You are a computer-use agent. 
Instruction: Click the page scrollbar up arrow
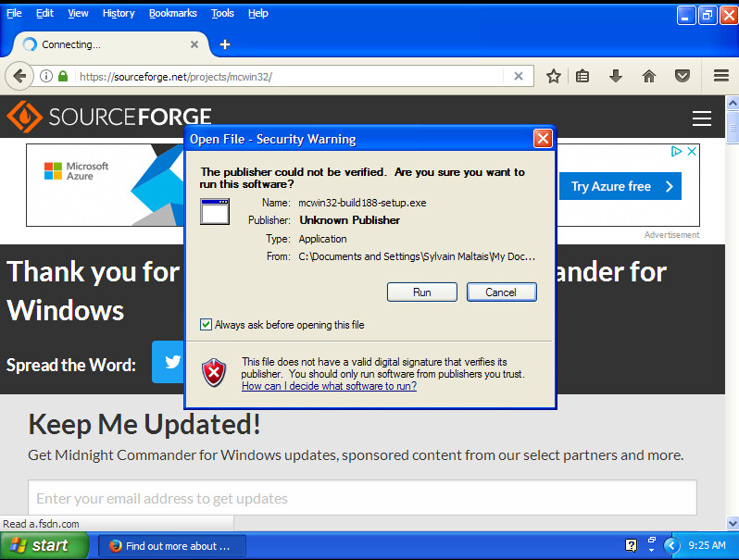pyautogui.click(x=733, y=103)
